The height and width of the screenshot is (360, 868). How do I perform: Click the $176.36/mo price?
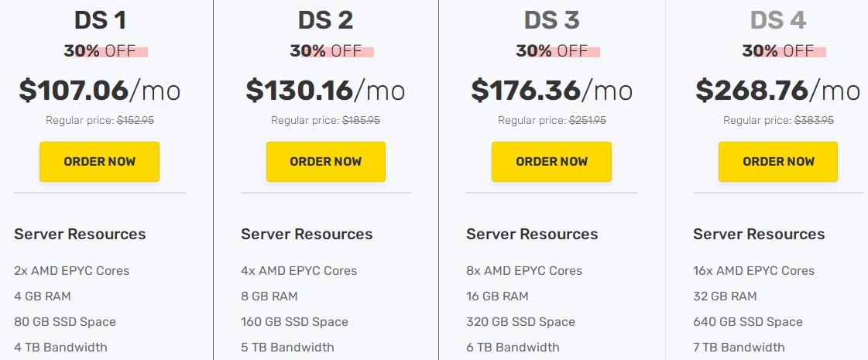pyautogui.click(x=552, y=91)
